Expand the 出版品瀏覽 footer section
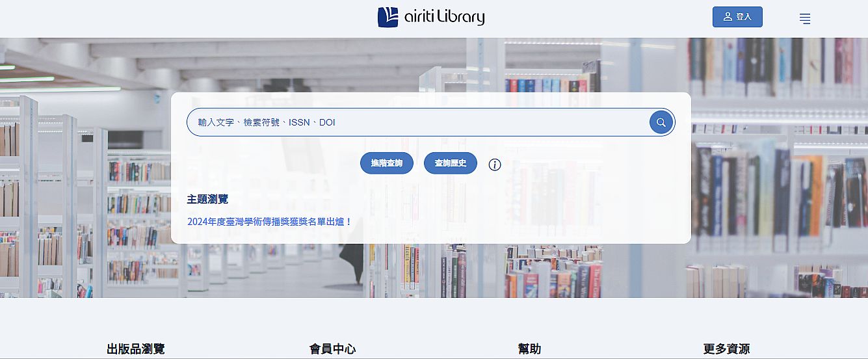 coord(136,349)
